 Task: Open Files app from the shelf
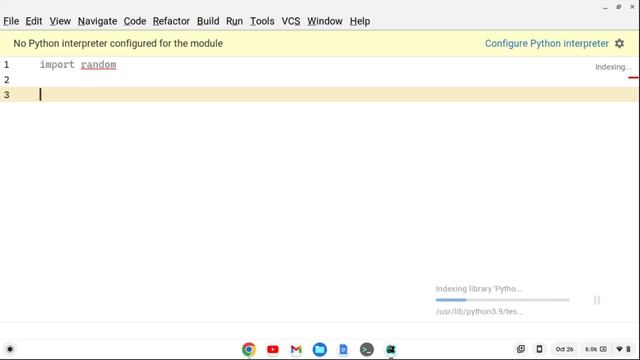point(320,349)
